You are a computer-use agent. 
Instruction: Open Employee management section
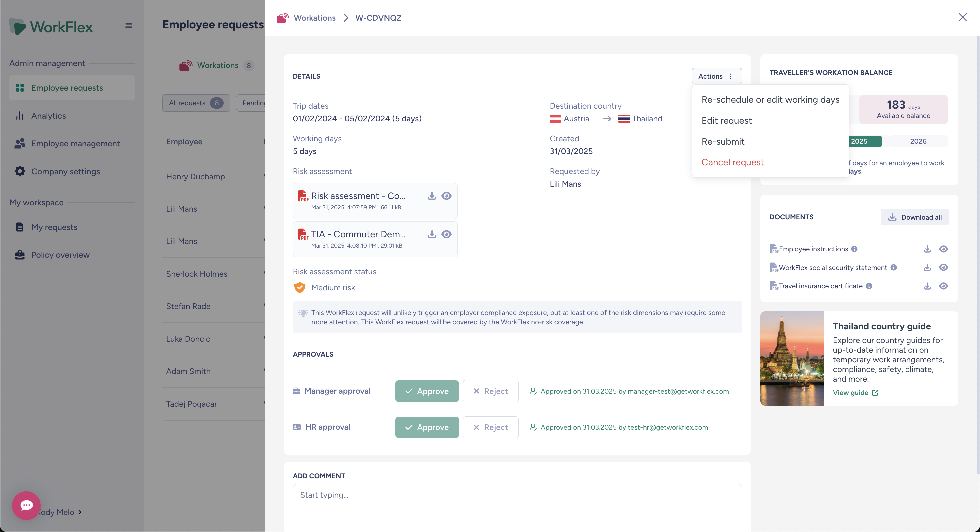point(72,143)
